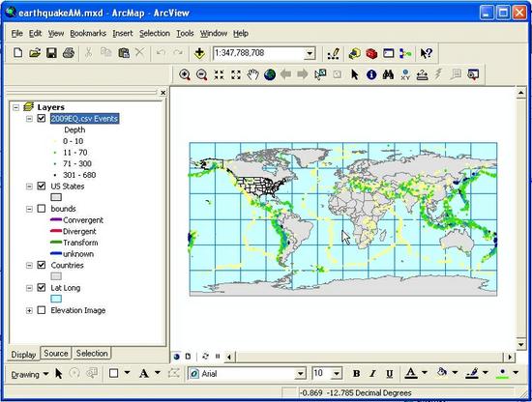Enable the bounds layer checkbox
Viewport: 532px width, 402px height.
coord(41,209)
